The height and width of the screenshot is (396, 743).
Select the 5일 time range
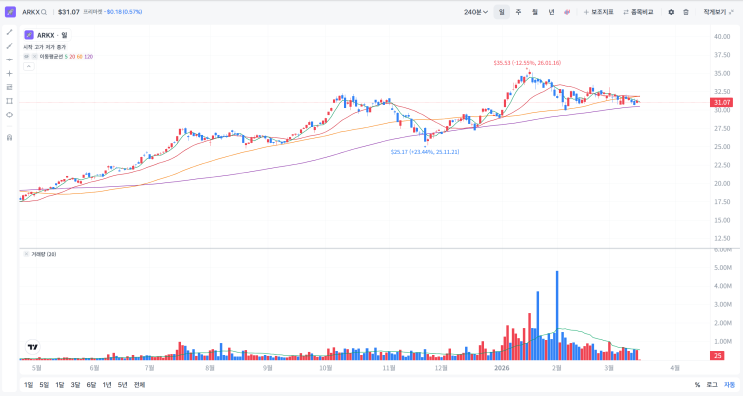(44, 385)
